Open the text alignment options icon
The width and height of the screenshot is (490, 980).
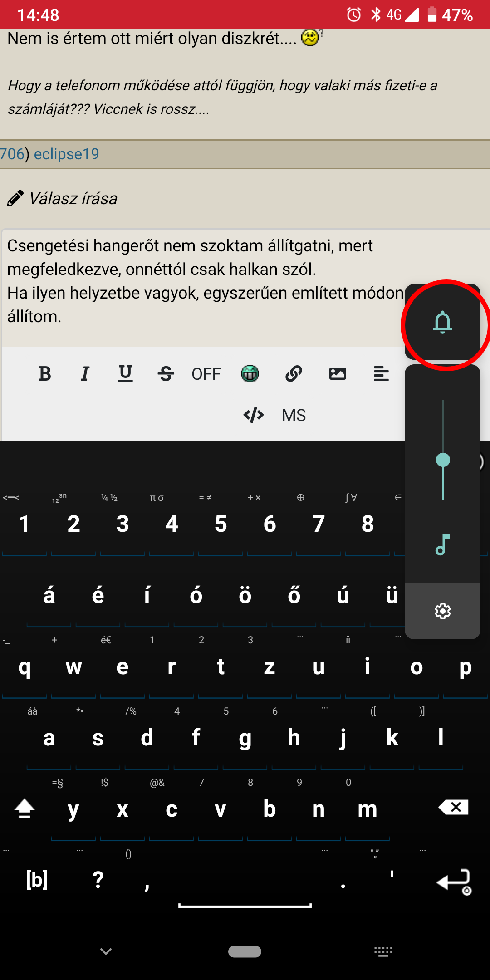(381, 374)
